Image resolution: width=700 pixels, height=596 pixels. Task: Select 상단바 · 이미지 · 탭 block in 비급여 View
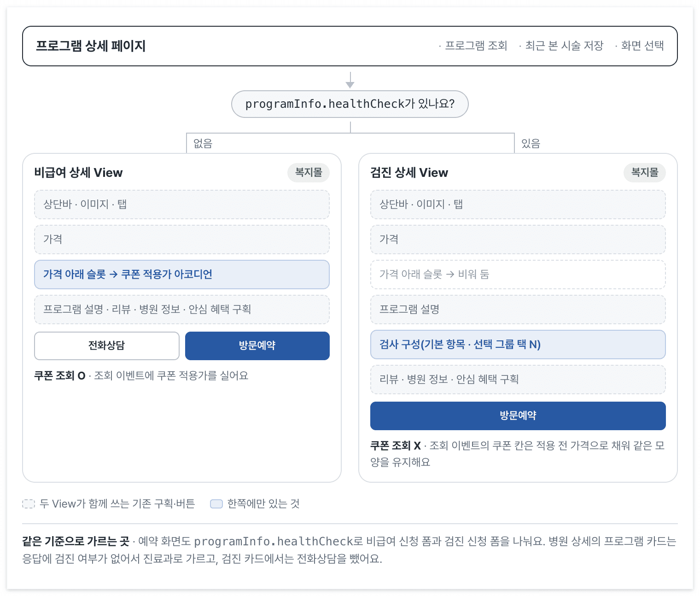pos(182,205)
